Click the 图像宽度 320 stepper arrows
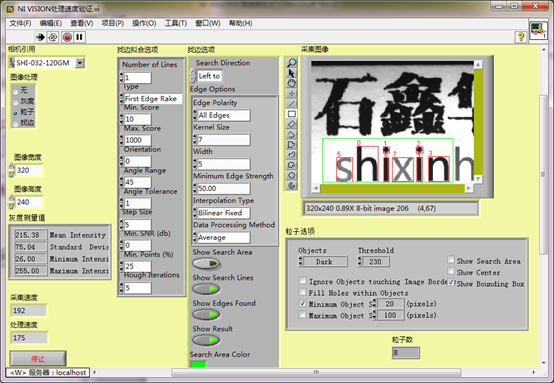The width and height of the screenshot is (554, 383). coord(11,170)
